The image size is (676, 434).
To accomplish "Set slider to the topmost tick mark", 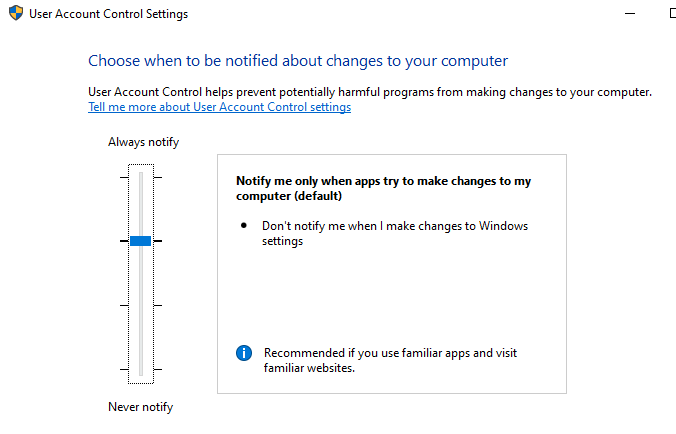I will click(140, 177).
